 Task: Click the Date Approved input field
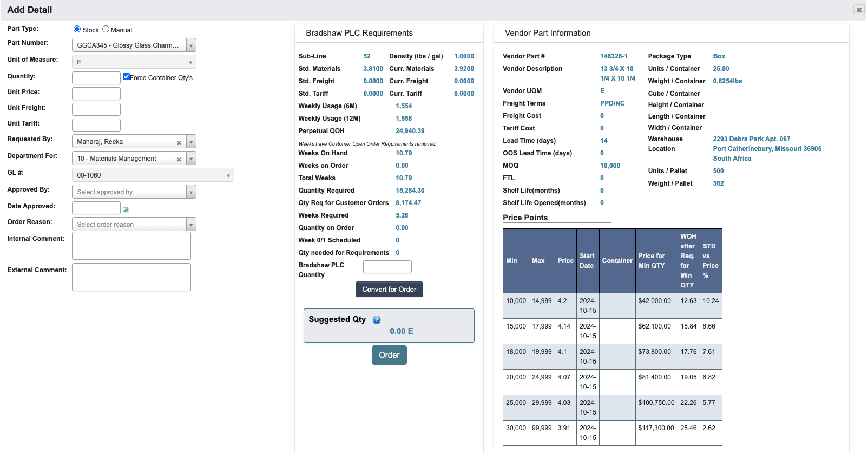pyautogui.click(x=96, y=208)
